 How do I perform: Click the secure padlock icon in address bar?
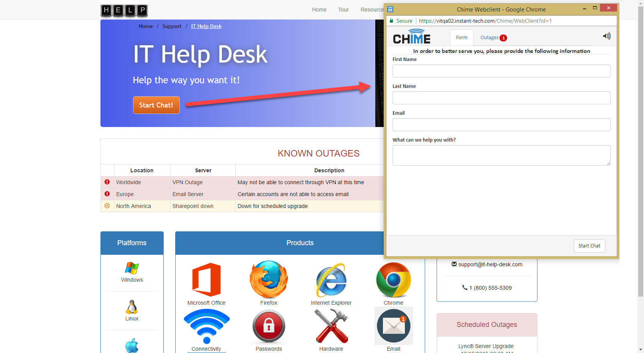pyautogui.click(x=391, y=21)
